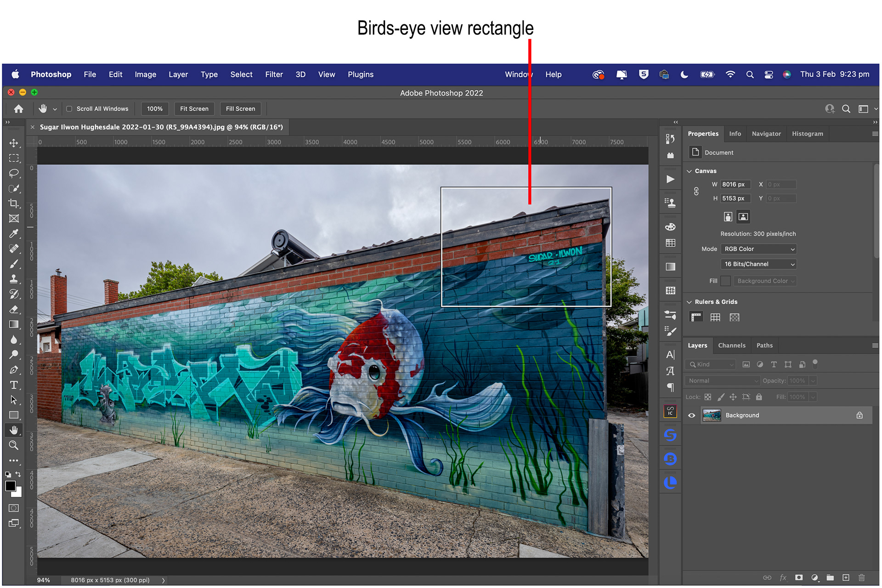Set canvas to landscape orientation
882x588 pixels.
pyautogui.click(x=743, y=217)
